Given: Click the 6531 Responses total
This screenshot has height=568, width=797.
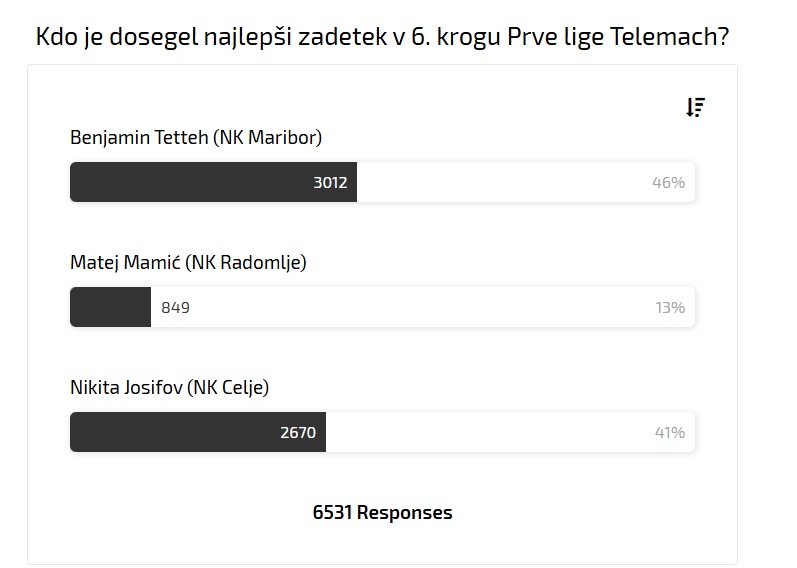Looking at the screenshot, I should pos(382,513).
